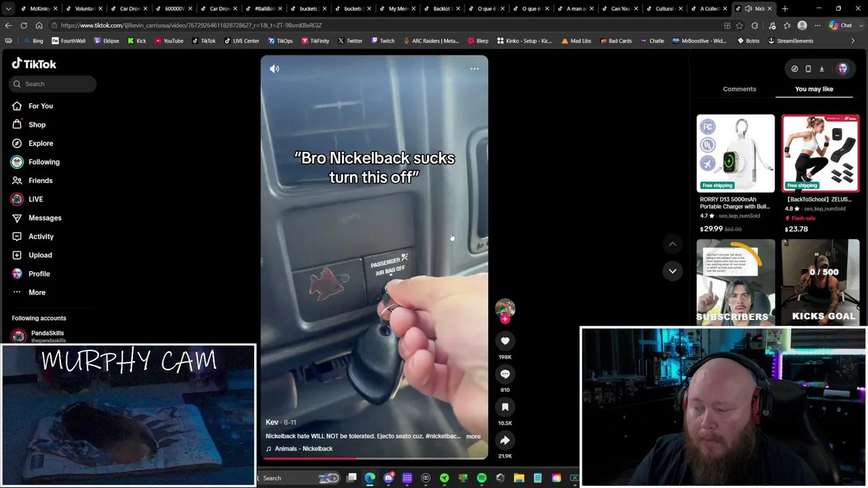Click the download app icon
This screenshot has height=488, width=868.
[822, 68]
